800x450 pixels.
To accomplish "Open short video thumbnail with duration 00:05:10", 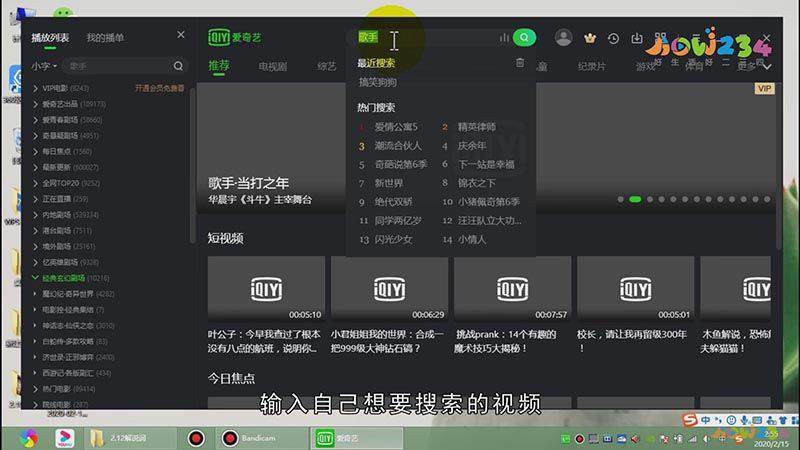I will (x=266, y=289).
